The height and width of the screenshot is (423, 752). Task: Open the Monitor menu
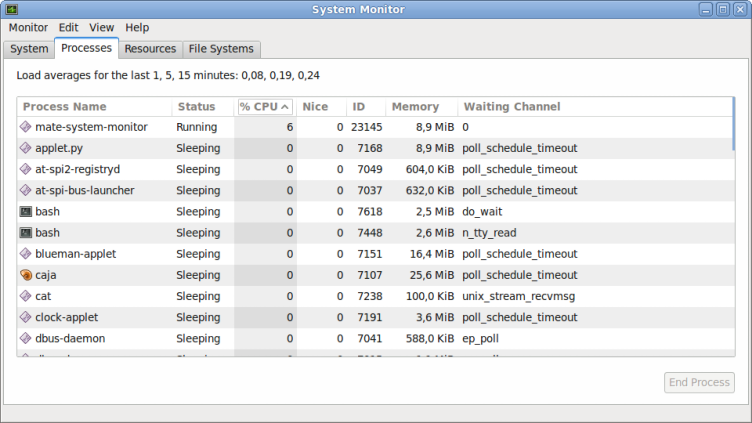point(28,28)
